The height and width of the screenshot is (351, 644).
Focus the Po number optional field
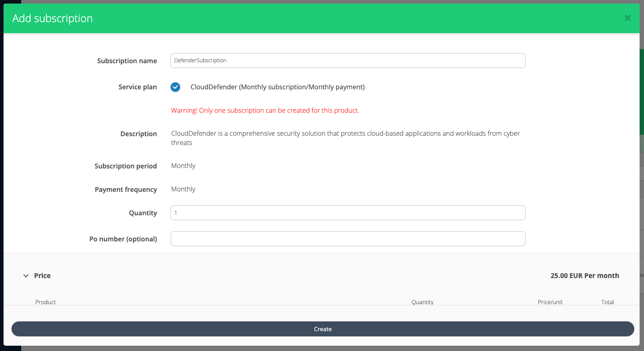pos(348,239)
